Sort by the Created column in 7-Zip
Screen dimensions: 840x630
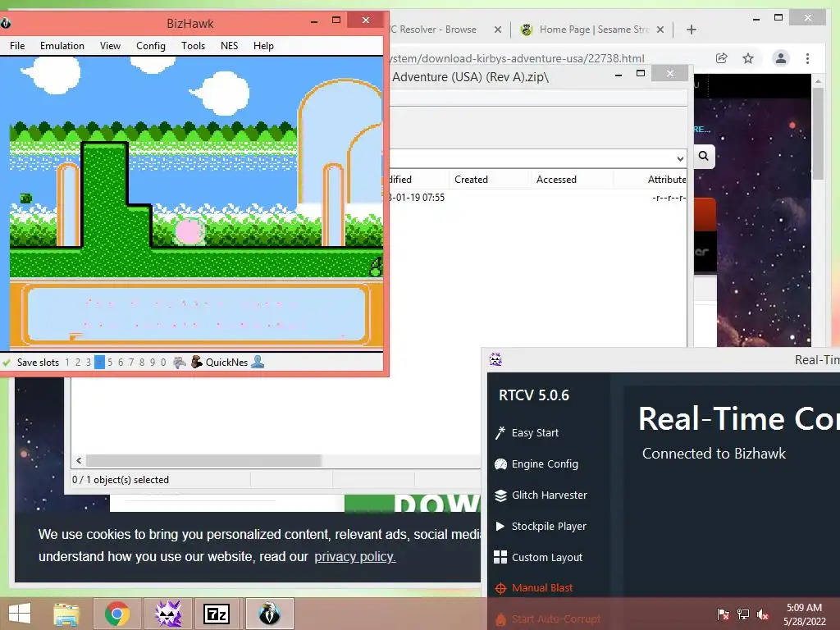tap(489, 180)
